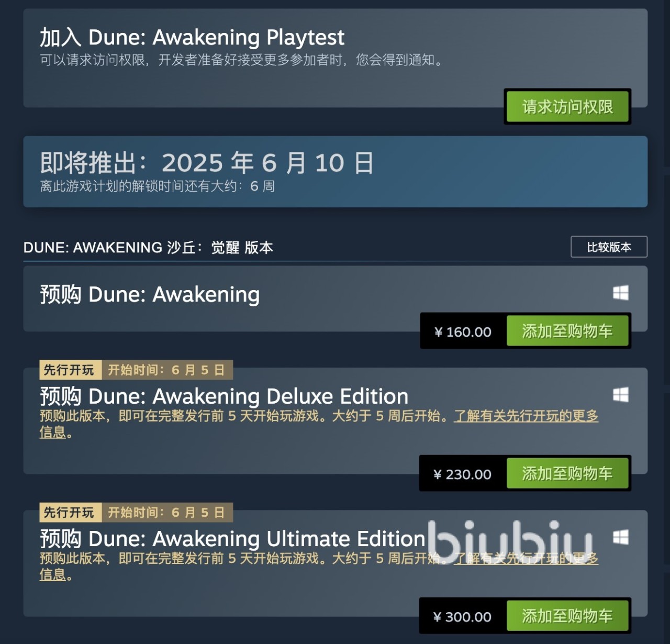Open the 比较版本 compare editions button

pos(609,247)
